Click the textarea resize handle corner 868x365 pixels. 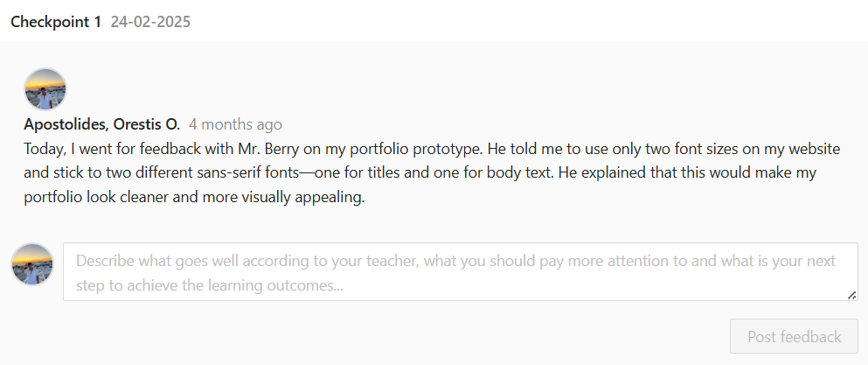(851, 295)
